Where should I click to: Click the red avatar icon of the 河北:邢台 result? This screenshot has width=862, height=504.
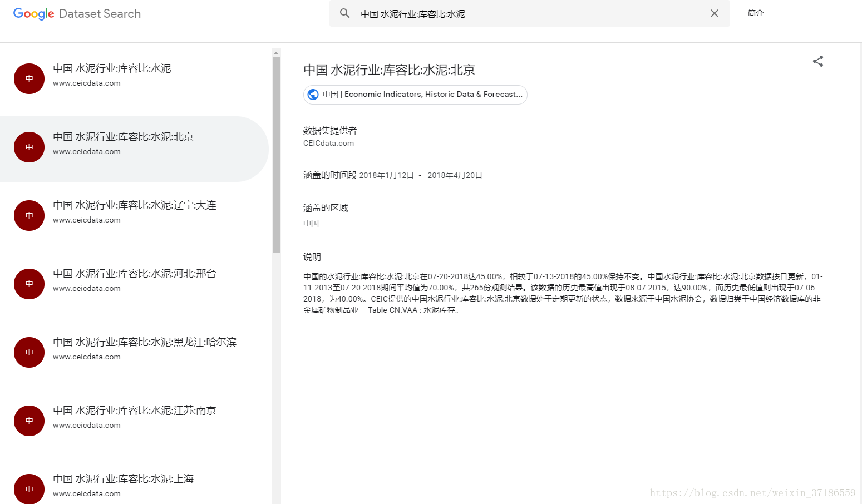[29, 284]
